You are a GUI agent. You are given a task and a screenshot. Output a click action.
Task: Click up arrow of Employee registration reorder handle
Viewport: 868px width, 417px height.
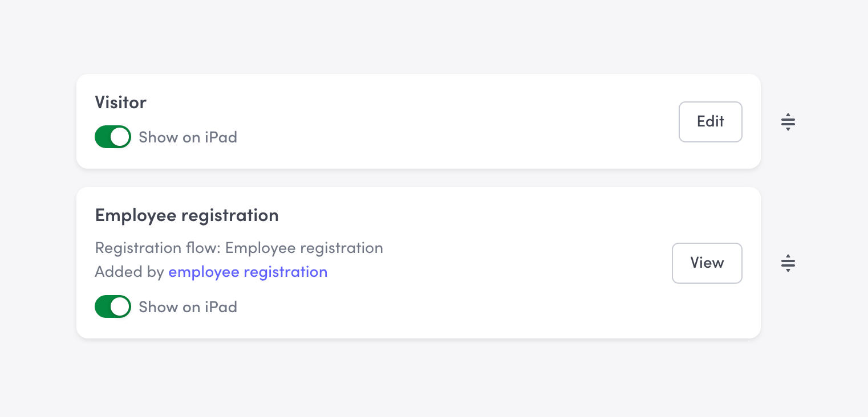788,256
